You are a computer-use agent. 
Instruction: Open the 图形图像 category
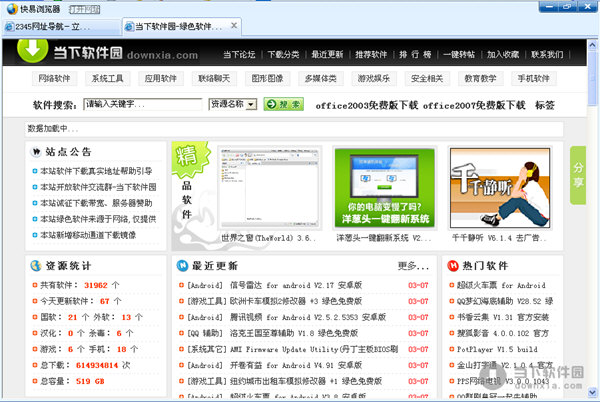coord(267,78)
